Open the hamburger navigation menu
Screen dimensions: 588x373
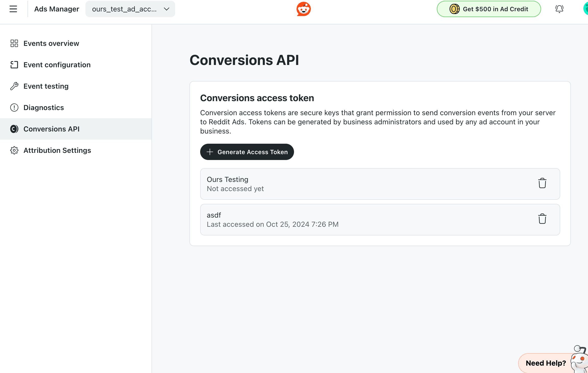click(x=13, y=9)
